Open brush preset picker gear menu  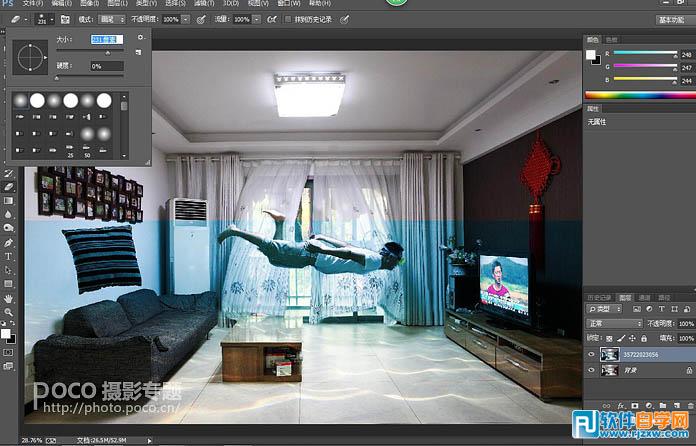point(141,38)
